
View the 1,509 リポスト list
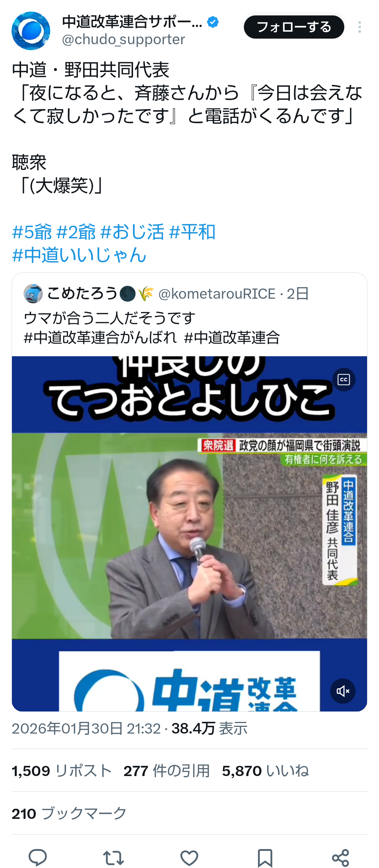(62, 771)
